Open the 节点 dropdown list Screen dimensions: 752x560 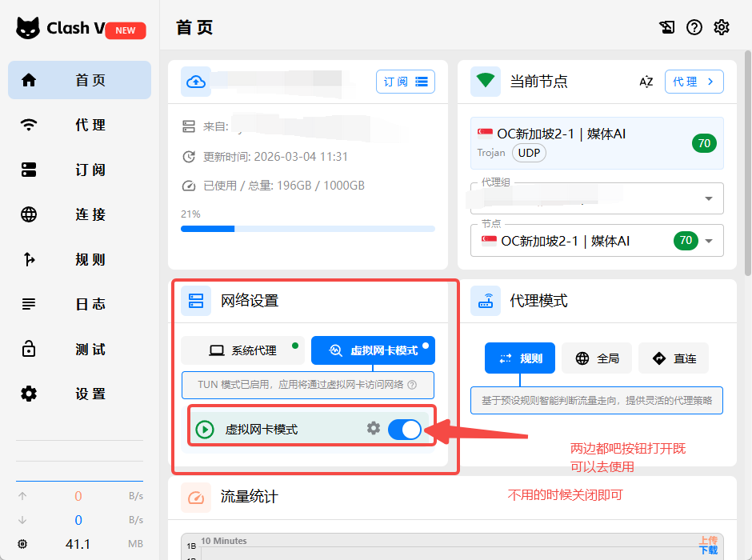[708, 241]
